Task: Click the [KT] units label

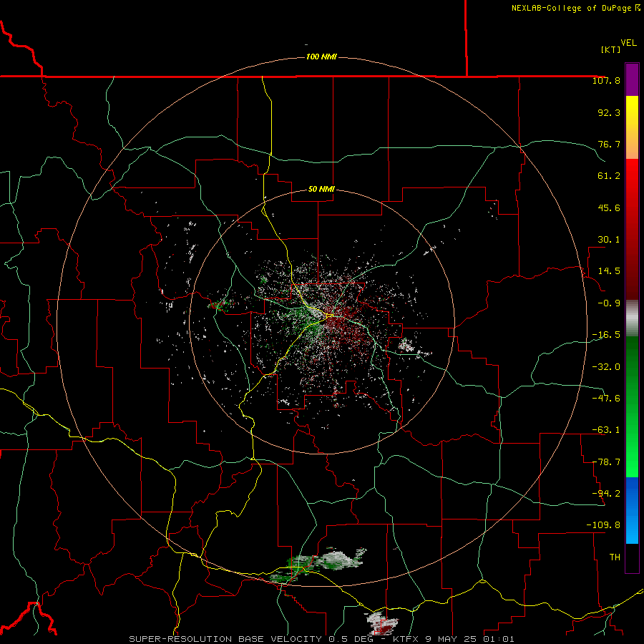Action: tap(610, 49)
